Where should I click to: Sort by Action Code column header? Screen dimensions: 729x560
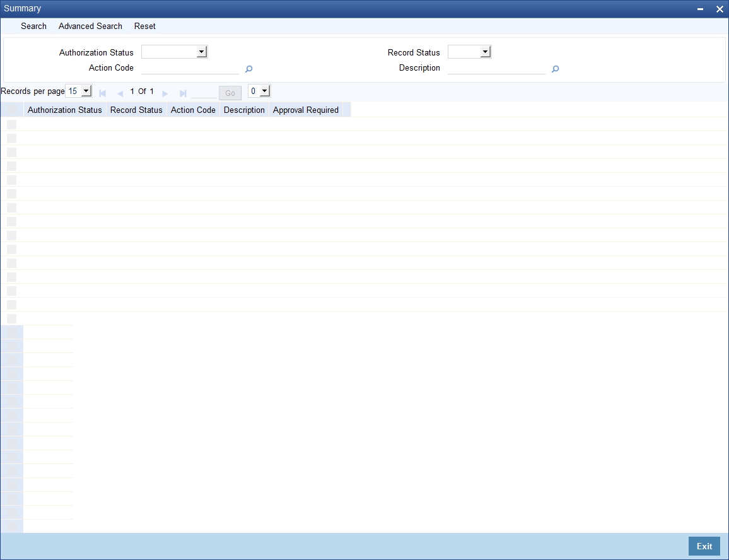[x=193, y=110]
